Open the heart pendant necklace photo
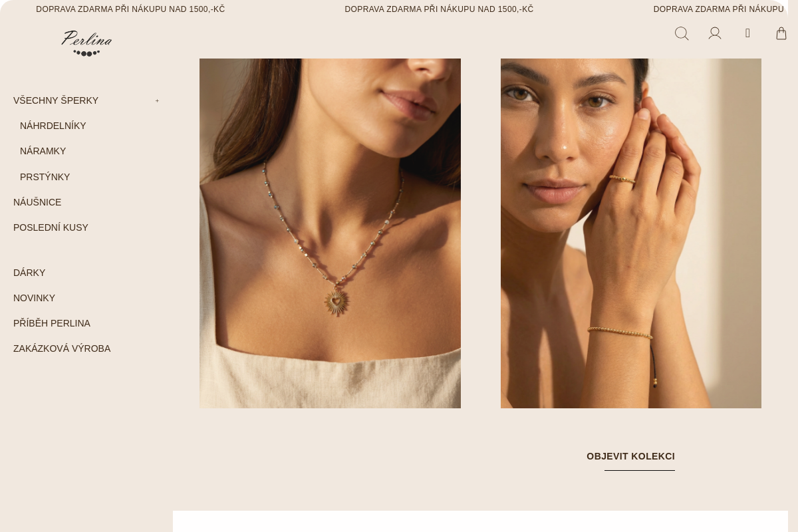 pos(330,233)
